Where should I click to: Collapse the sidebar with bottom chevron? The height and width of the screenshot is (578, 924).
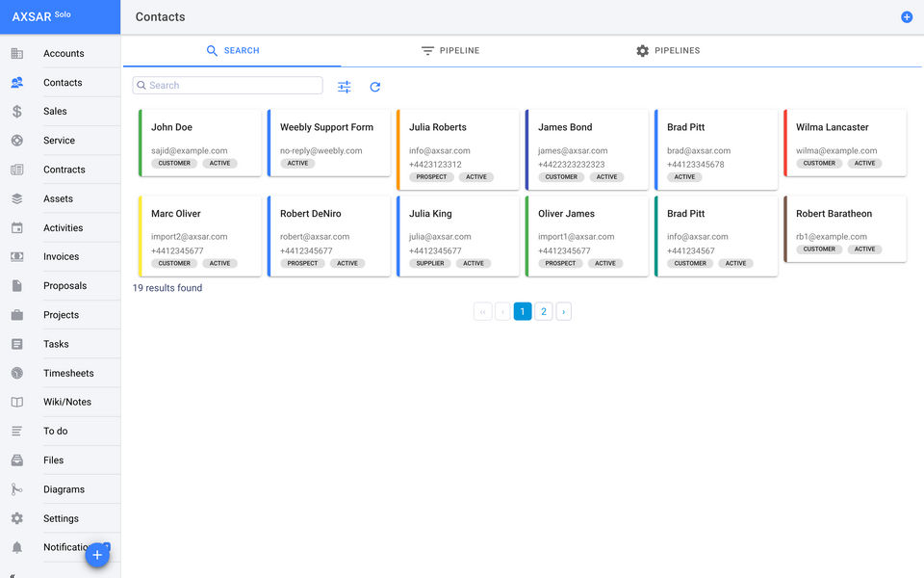[13, 574]
